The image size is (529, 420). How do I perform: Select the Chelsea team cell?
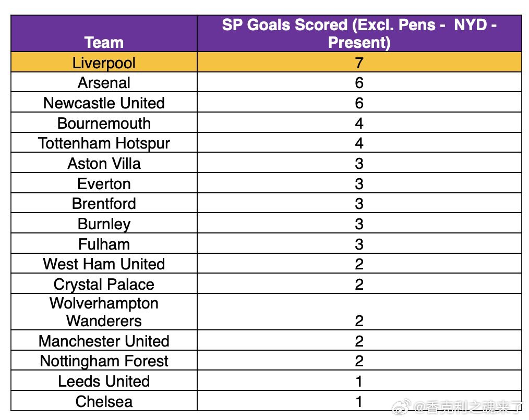[x=104, y=402]
